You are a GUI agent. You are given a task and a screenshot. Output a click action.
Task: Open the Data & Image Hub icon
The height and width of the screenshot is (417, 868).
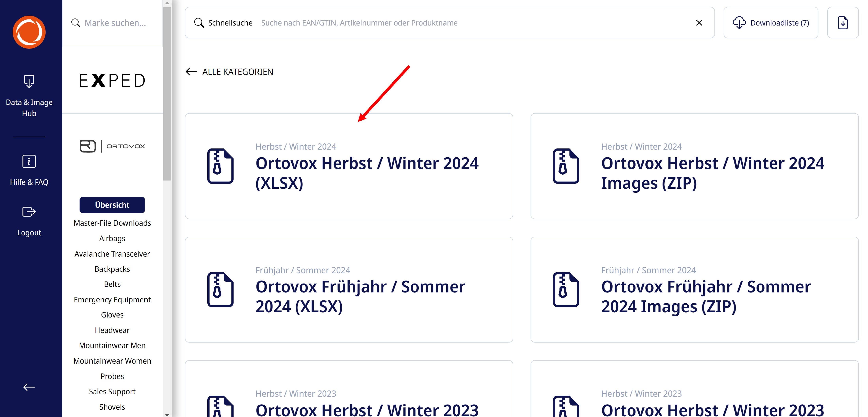(29, 81)
